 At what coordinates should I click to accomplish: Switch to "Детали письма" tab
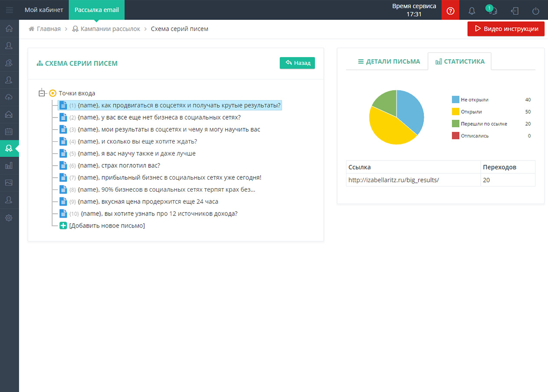(x=388, y=62)
